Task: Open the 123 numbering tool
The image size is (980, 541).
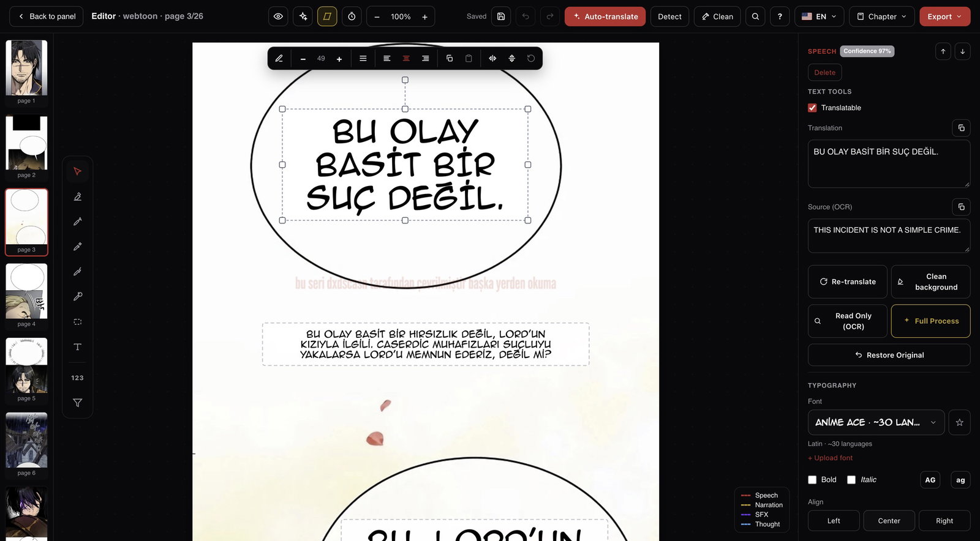Action: 77,378
